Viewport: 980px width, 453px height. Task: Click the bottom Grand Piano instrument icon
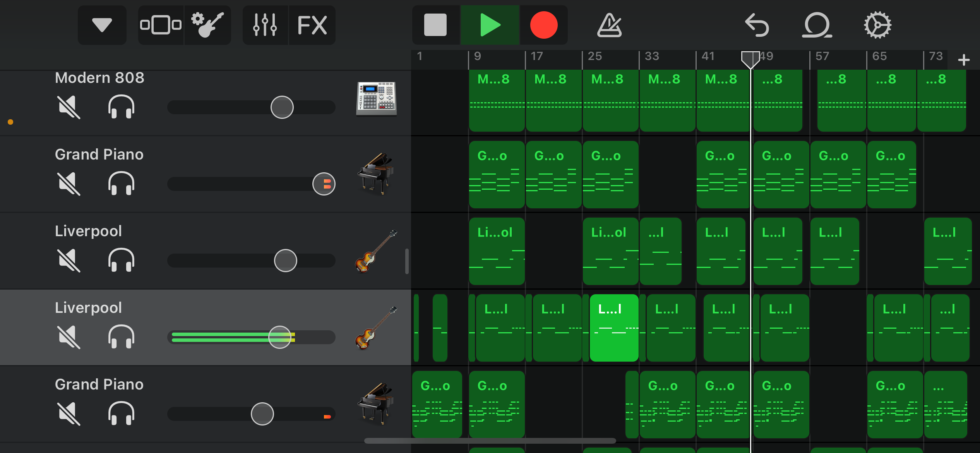[x=375, y=403]
